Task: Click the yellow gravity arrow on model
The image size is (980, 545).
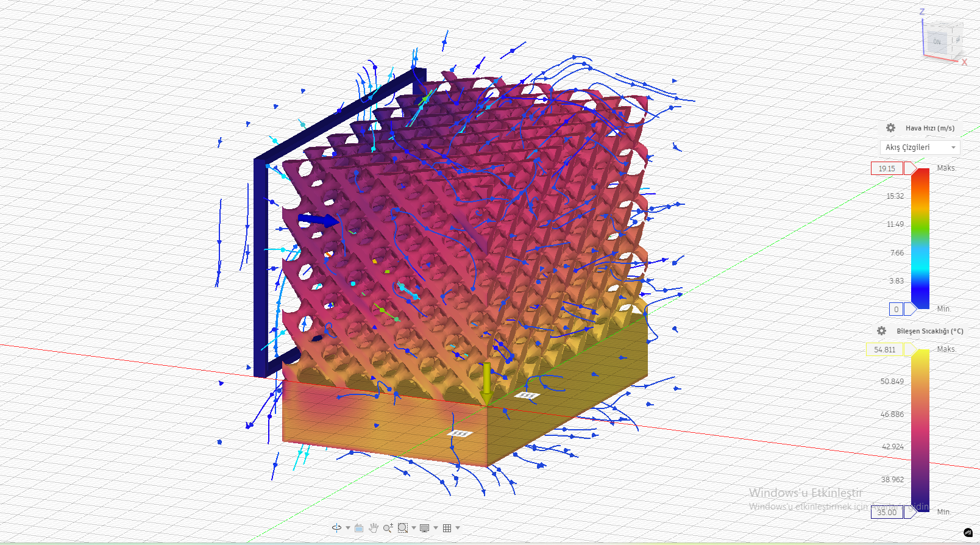Action: point(486,383)
